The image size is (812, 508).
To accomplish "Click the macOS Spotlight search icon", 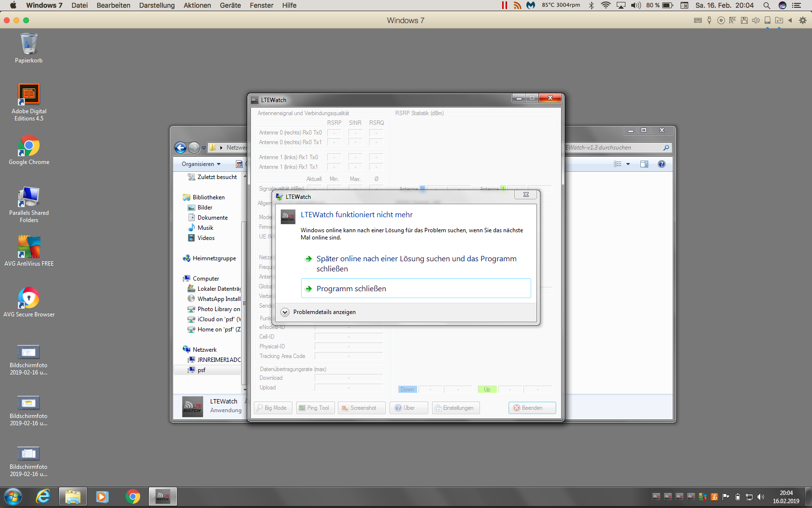I will pos(767,5).
